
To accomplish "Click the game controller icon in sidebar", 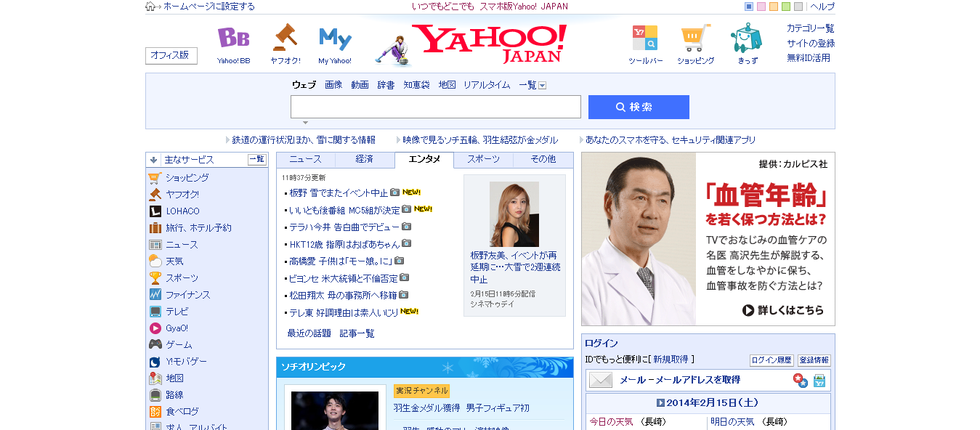I will coord(155,345).
